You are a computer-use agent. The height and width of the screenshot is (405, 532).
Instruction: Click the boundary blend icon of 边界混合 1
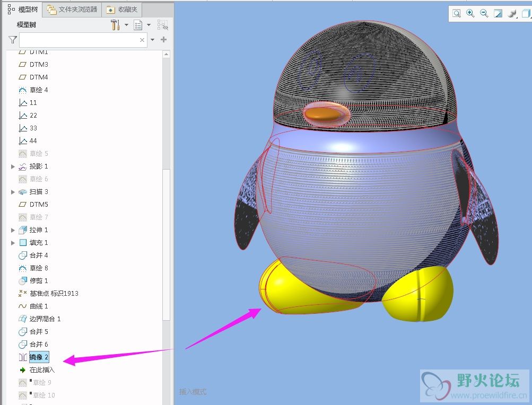(x=22, y=319)
